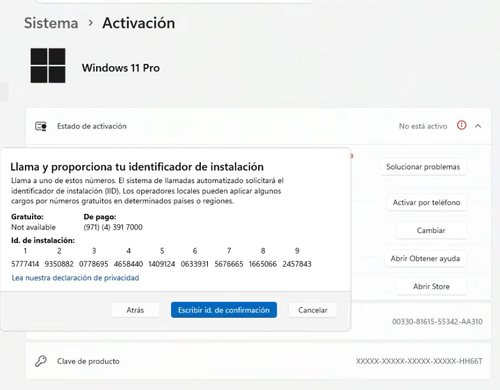
Task: Click installation ID group 5676665
Action: click(x=229, y=264)
